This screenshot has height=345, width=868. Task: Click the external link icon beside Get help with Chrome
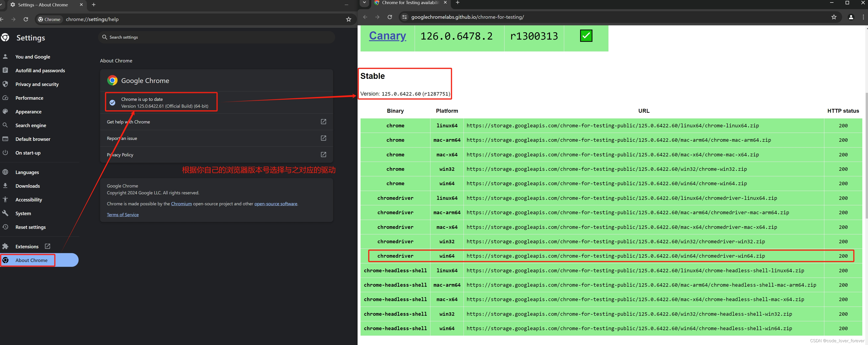click(x=323, y=122)
